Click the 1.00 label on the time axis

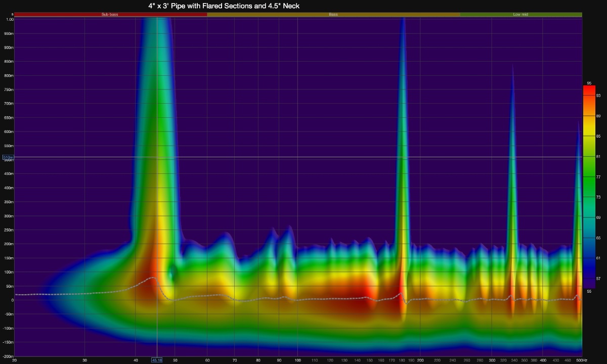click(x=10, y=20)
